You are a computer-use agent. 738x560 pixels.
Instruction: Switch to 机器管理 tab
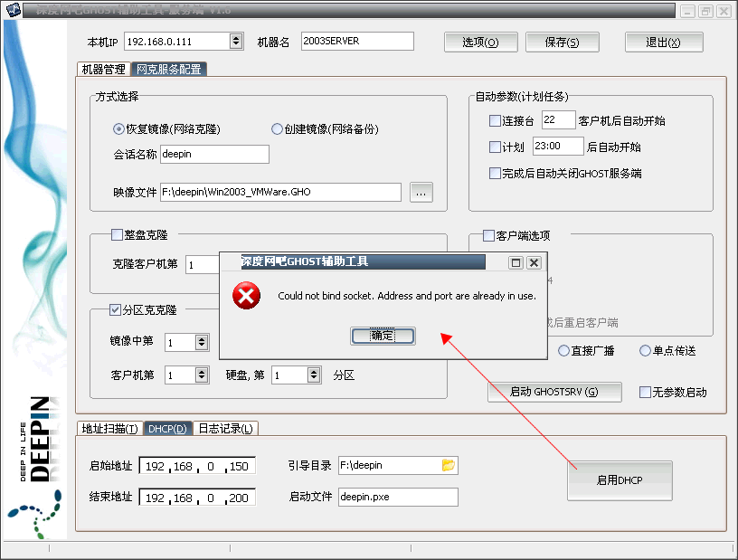103,70
